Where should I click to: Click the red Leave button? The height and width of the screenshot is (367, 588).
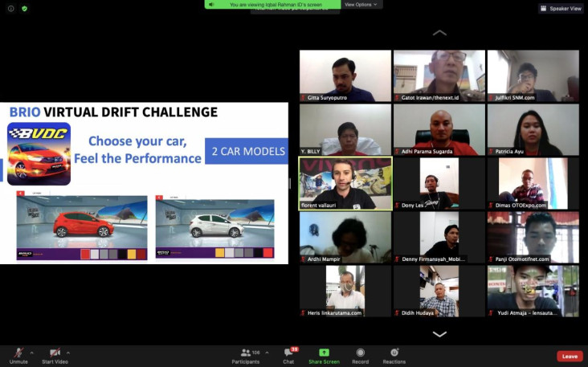click(570, 356)
